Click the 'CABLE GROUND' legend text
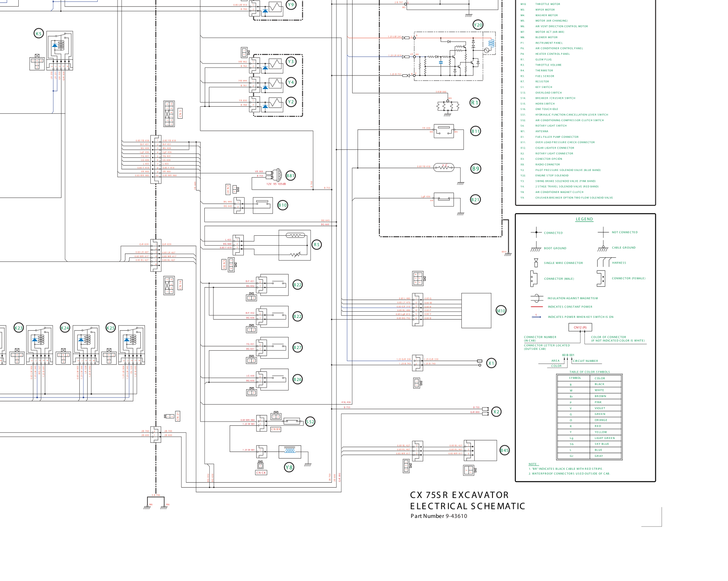The image size is (728, 581). pyautogui.click(x=624, y=248)
